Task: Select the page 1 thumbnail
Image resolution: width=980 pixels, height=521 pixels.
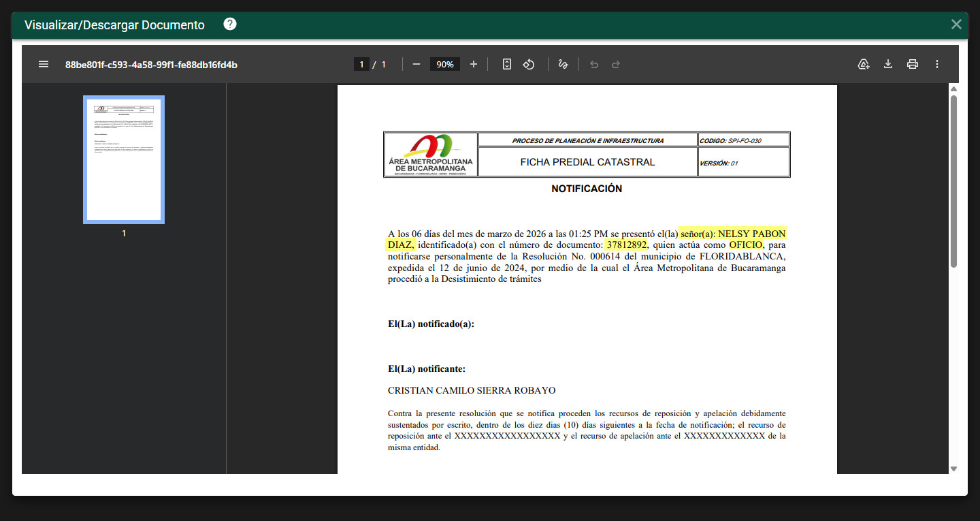Action: coord(124,160)
